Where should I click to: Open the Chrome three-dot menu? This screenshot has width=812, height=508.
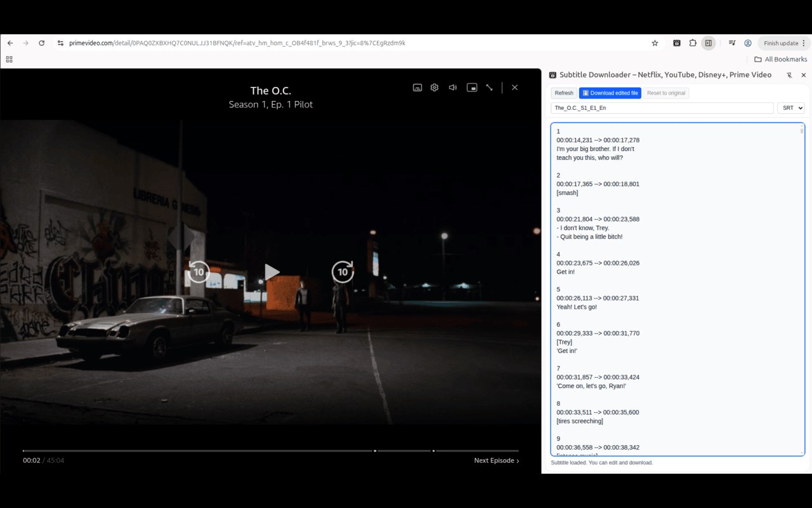[804, 43]
